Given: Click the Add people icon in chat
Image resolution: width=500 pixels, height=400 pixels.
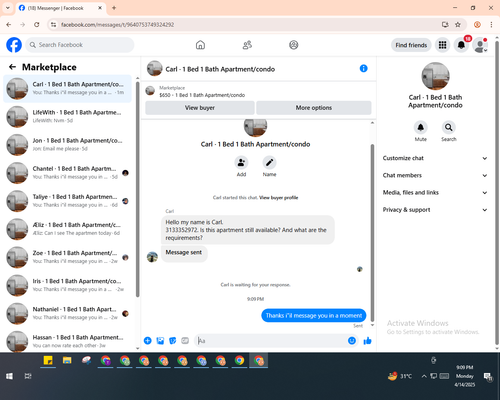Looking at the screenshot, I should (241, 163).
